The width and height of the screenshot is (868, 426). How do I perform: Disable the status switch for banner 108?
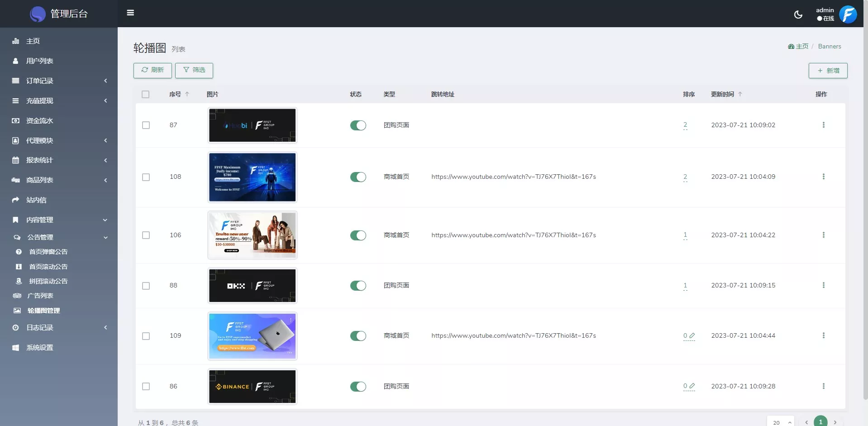point(358,177)
